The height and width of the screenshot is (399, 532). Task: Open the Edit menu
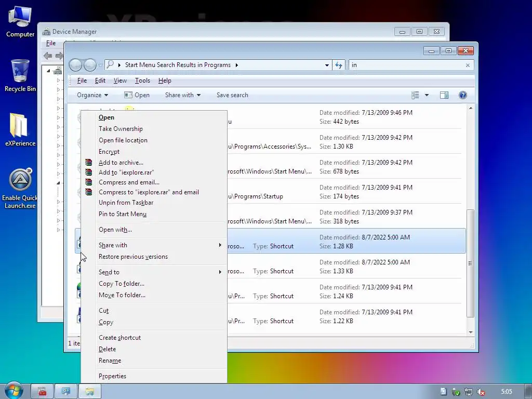click(100, 81)
